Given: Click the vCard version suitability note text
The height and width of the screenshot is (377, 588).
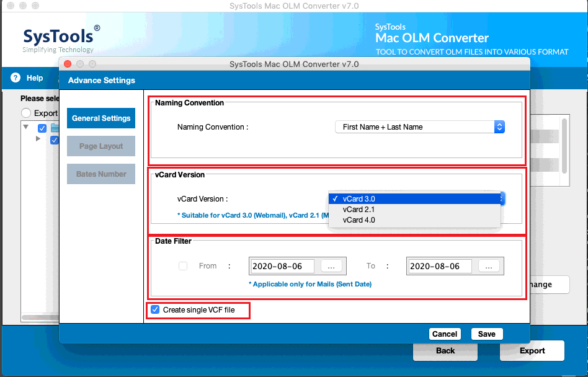Looking at the screenshot, I should tap(253, 216).
